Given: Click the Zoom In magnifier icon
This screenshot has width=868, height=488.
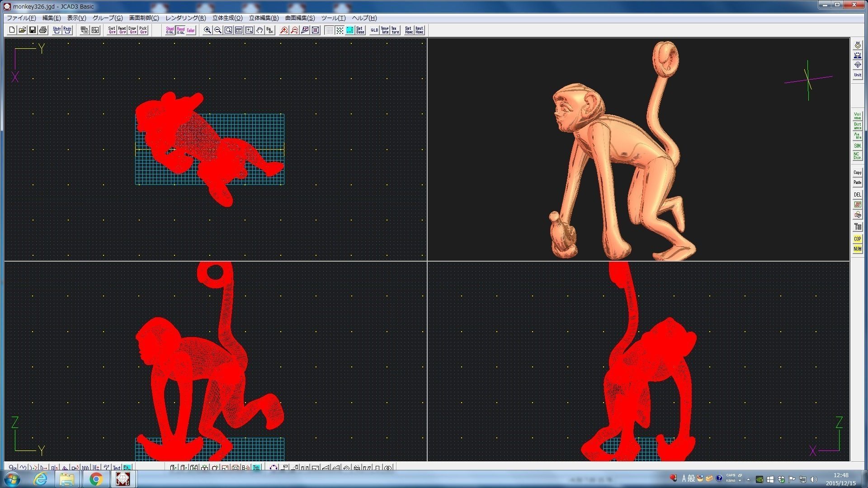Looking at the screenshot, I should [207, 30].
